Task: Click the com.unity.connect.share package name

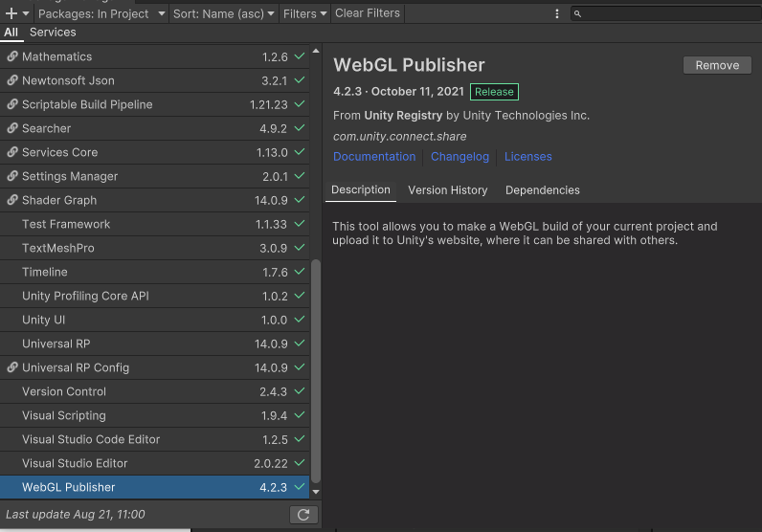Action: point(399,137)
